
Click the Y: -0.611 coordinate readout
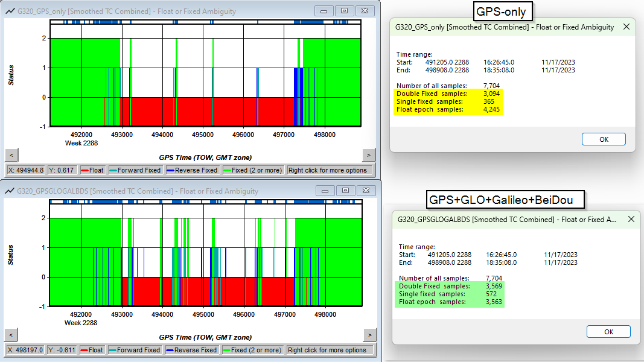[62, 350]
